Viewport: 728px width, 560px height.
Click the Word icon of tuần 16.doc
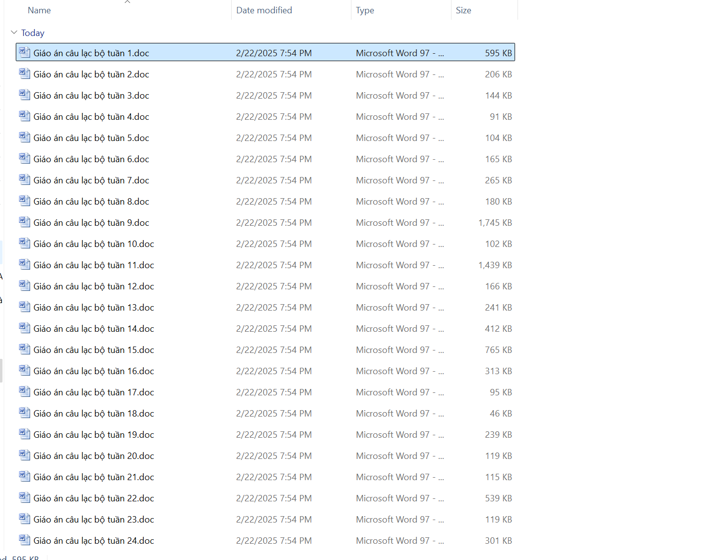tap(25, 370)
